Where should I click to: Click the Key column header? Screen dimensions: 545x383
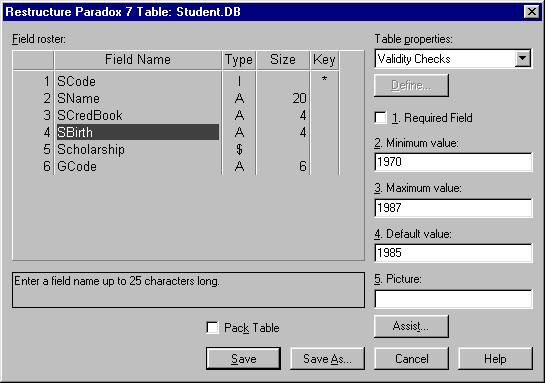[324, 60]
